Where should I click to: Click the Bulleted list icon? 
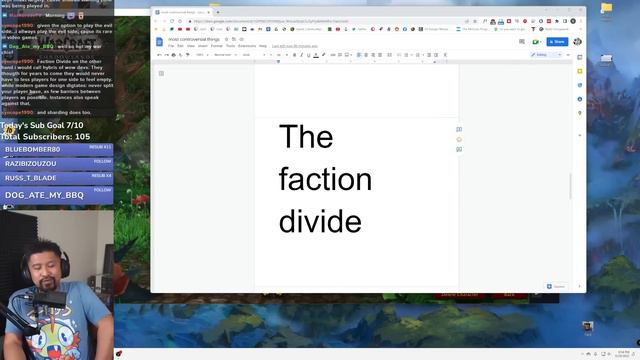[406, 55]
